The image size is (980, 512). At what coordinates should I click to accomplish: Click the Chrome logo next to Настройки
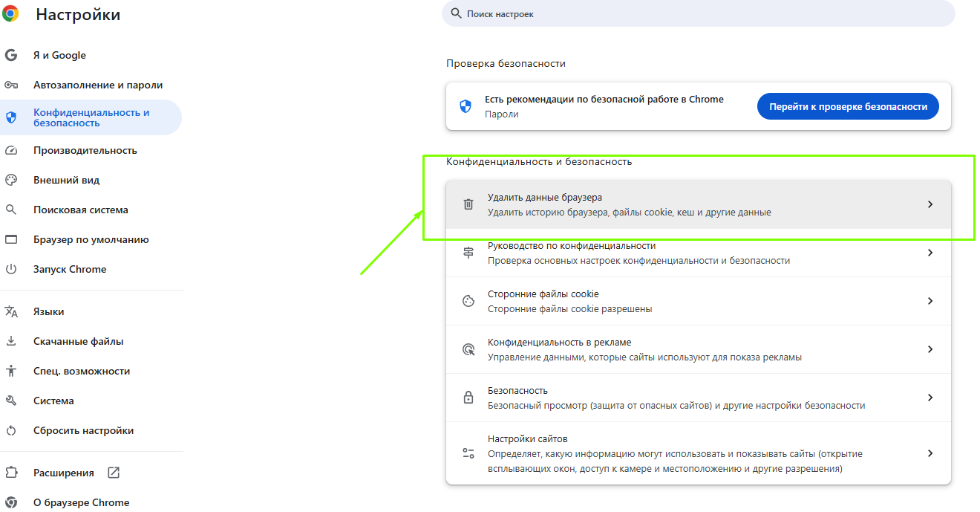(10, 13)
